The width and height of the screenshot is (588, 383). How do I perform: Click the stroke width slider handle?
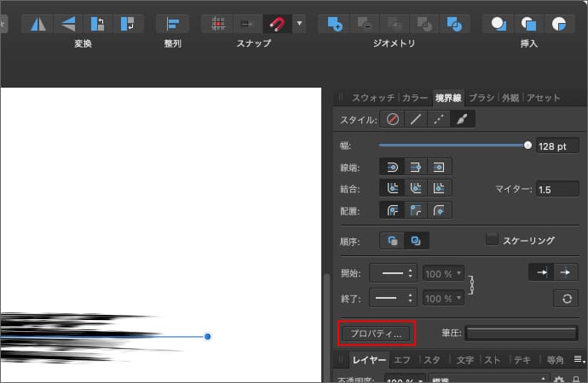[x=527, y=146]
